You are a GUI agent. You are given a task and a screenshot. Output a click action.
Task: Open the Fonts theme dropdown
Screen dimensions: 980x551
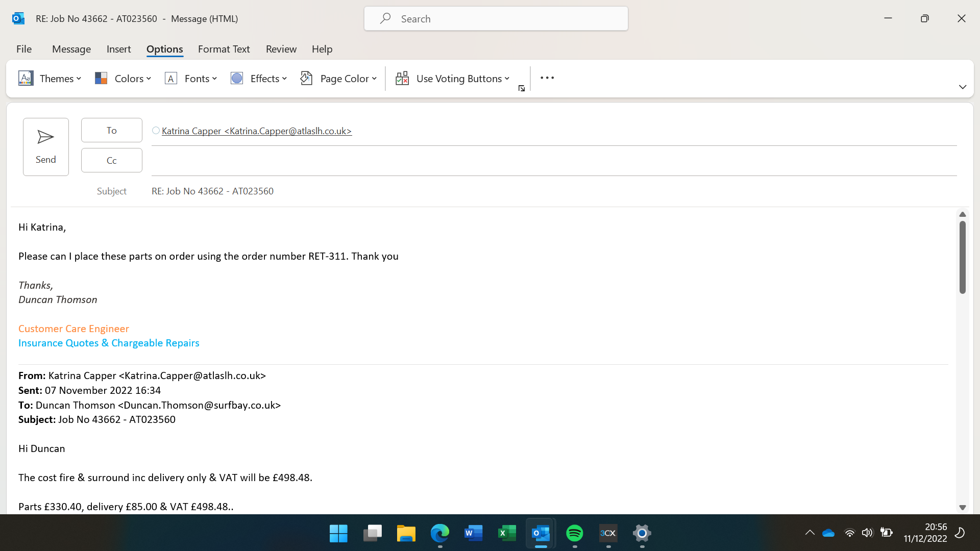[191, 79]
